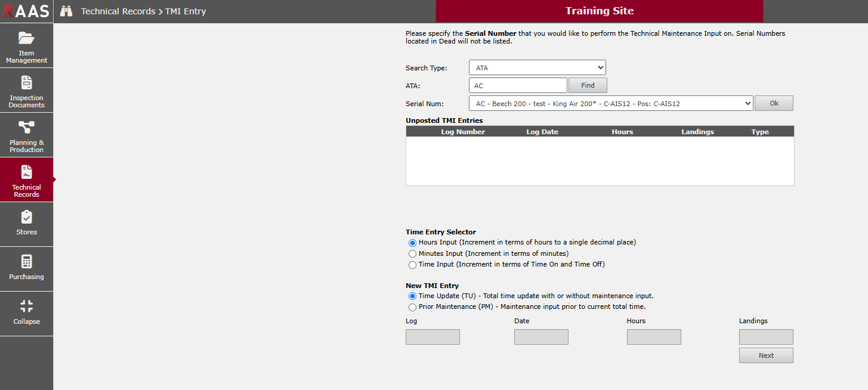Click the Ok button beside Serial Num
The image size is (868, 390).
[774, 104]
